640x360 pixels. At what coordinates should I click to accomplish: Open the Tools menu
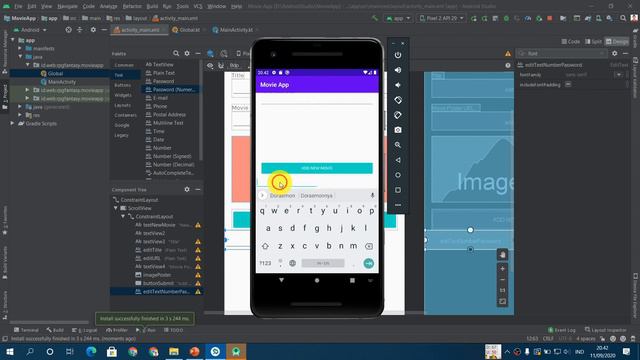pos(182,7)
